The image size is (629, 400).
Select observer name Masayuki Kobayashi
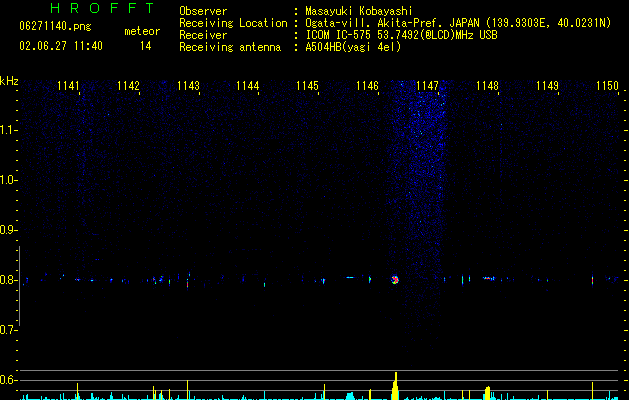359,11
